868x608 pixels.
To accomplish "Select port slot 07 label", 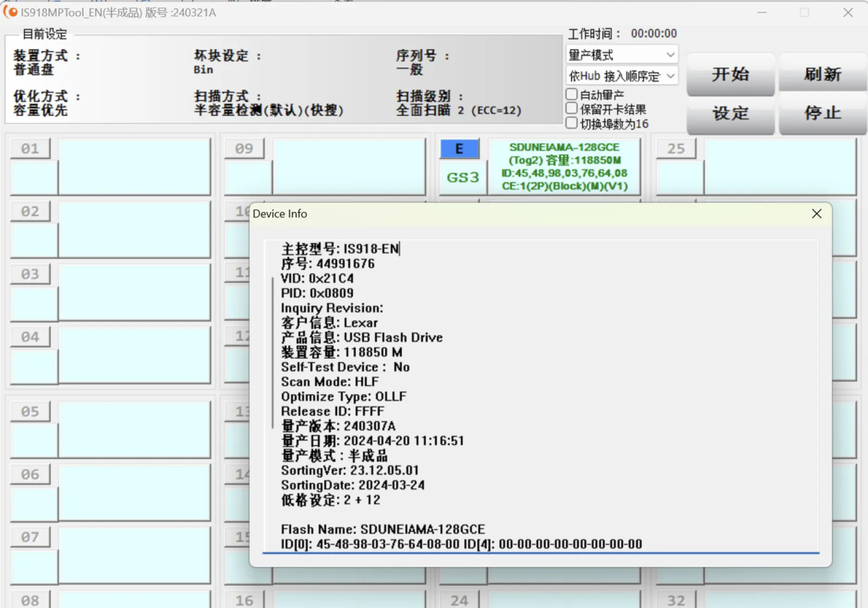I will [30, 537].
